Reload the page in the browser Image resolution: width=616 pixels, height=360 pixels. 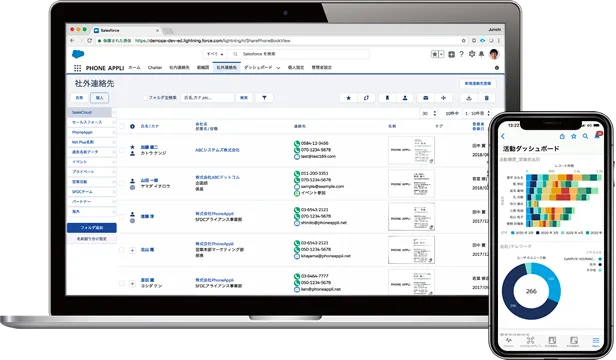click(x=89, y=40)
